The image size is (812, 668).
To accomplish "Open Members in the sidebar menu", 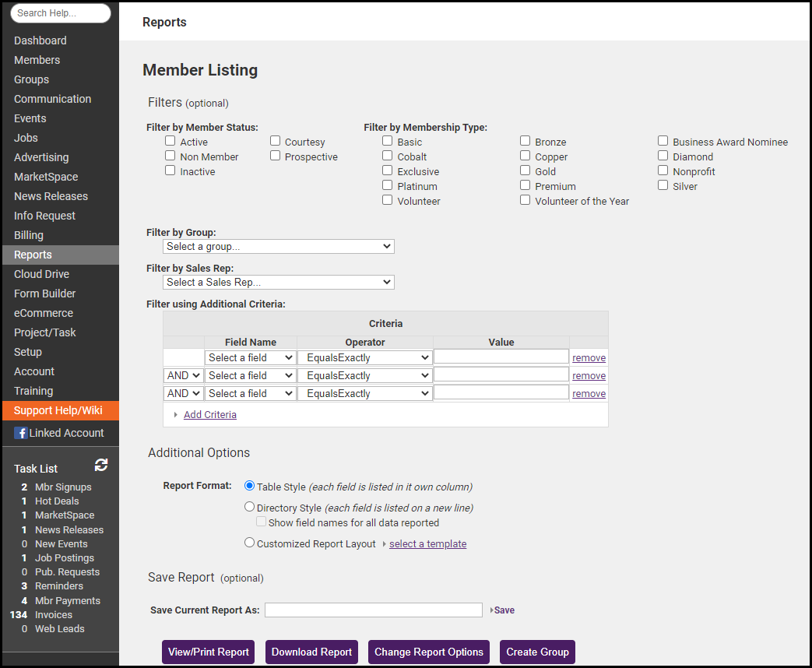I will (37, 60).
